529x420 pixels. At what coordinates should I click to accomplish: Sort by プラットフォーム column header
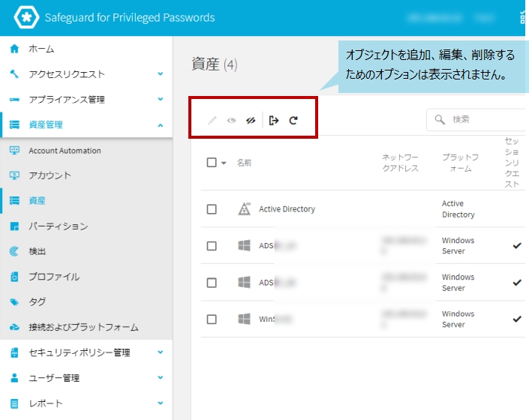[x=460, y=163]
